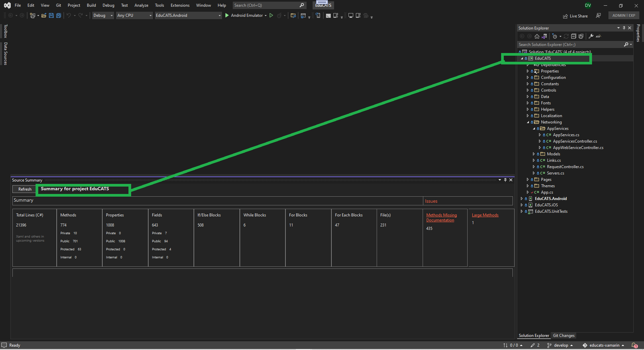The image size is (644, 350).
Task: Open Methods Missing Documentation link
Action: (441, 217)
